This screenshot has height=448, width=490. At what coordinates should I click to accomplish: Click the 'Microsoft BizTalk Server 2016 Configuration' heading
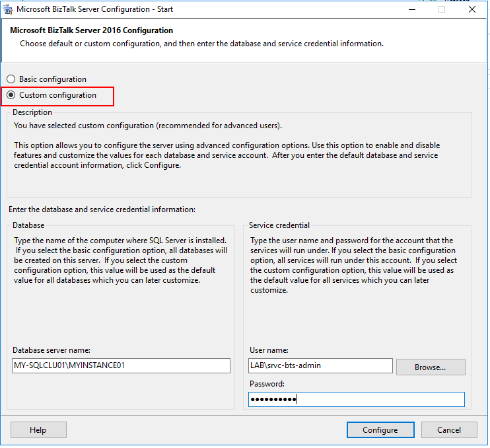point(92,30)
